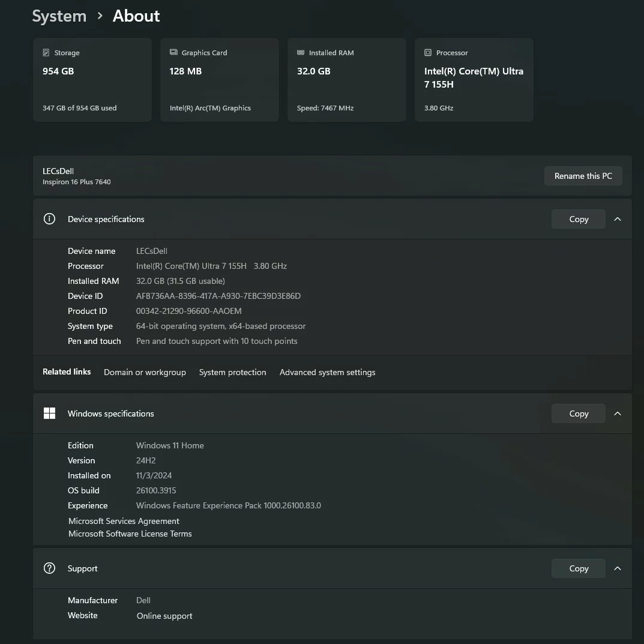644x644 pixels.
Task: Click the 24H2 version value
Action: coord(146,460)
